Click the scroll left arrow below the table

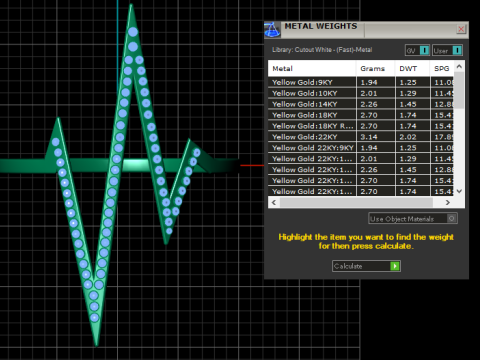coord(274,202)
